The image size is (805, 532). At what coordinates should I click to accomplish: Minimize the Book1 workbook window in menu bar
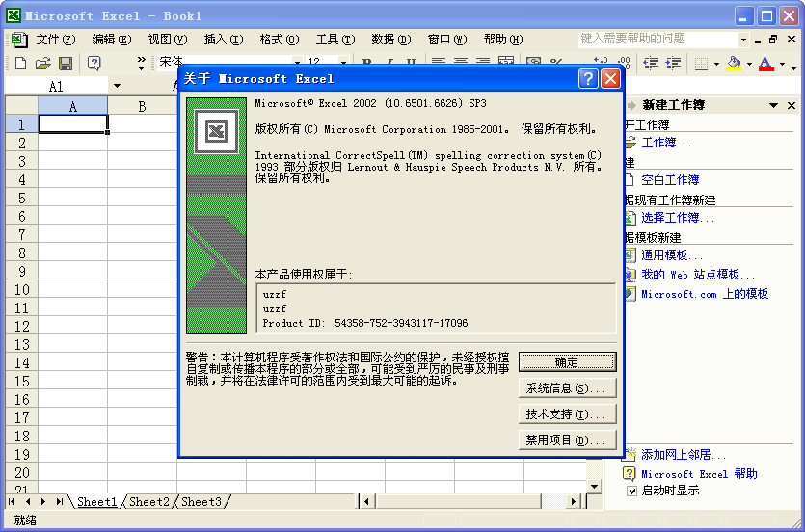[x=758, y=40]
